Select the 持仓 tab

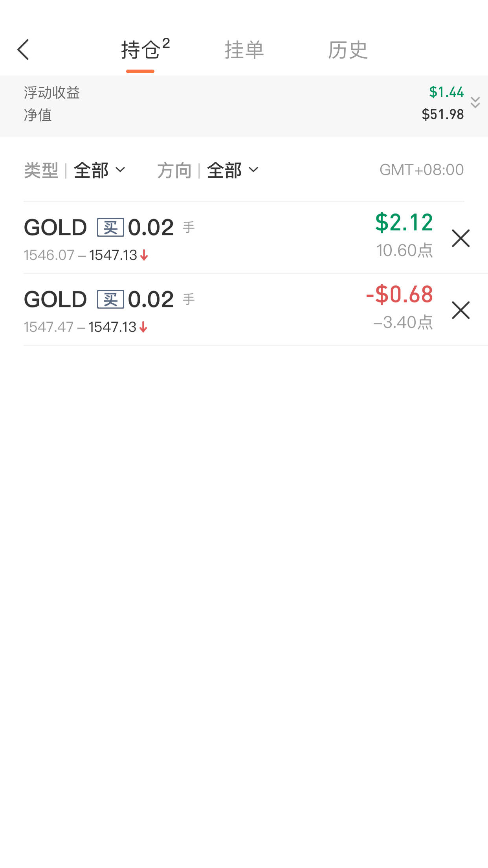click(x=141, y=50)
